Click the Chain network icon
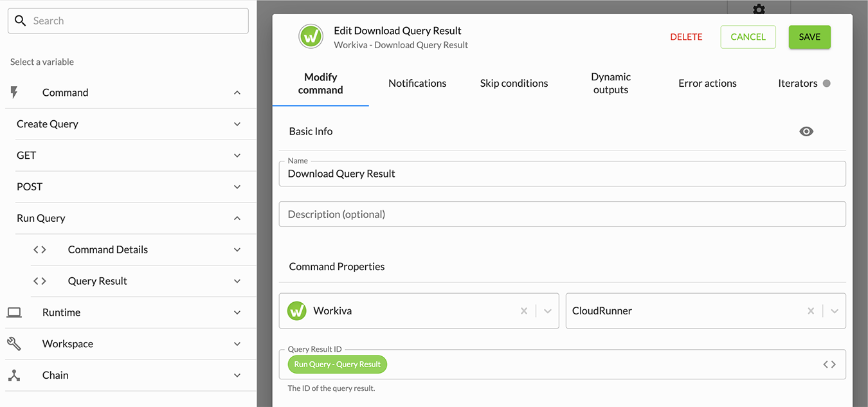Screen dimensions: 868x407 [x=14, y=375]
